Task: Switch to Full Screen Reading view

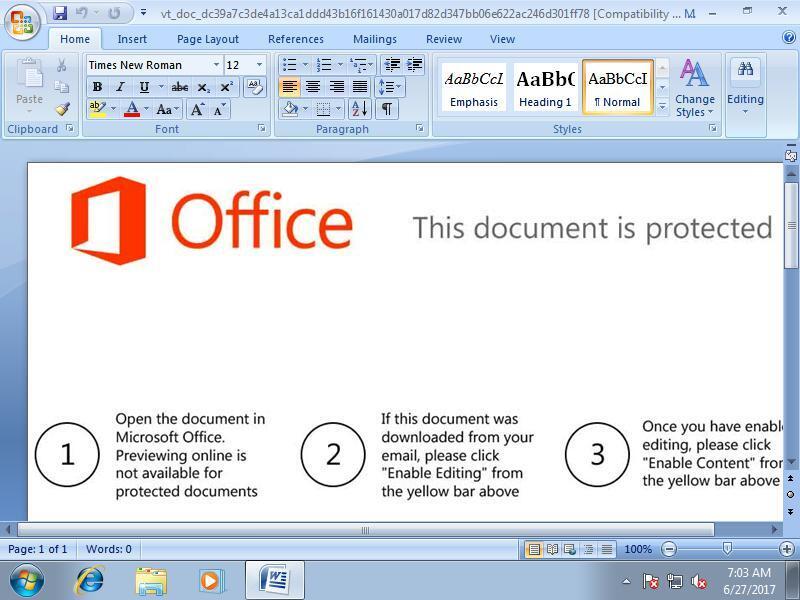Action: (552, 549)
